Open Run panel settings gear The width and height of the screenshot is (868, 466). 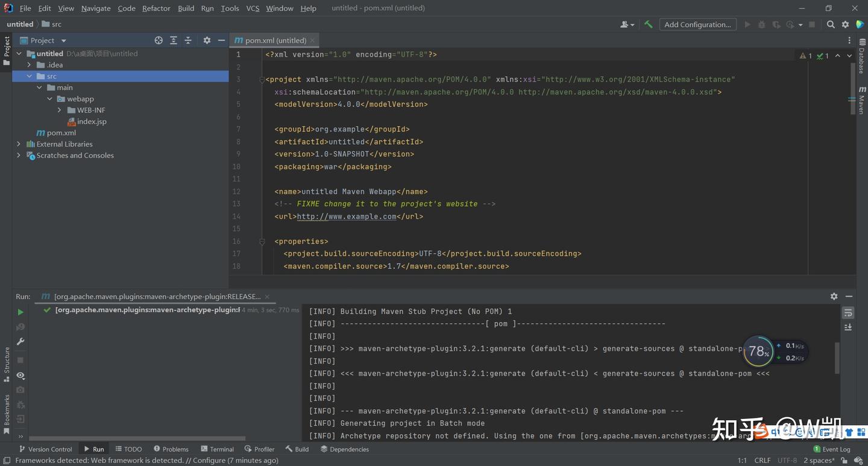834,297
